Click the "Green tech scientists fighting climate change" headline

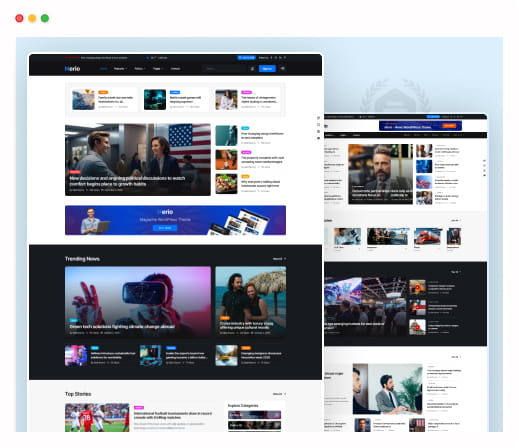click(122, 327)
